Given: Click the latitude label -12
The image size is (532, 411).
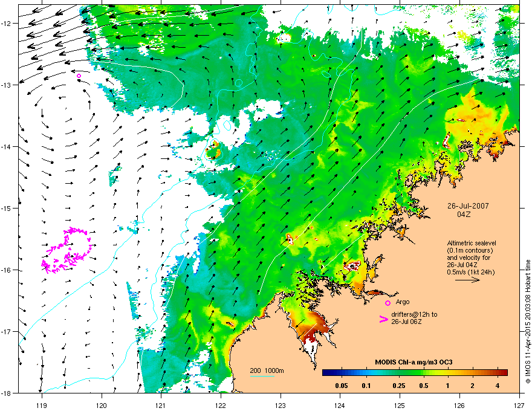Looking at the screenshot, I should point(6,24).
